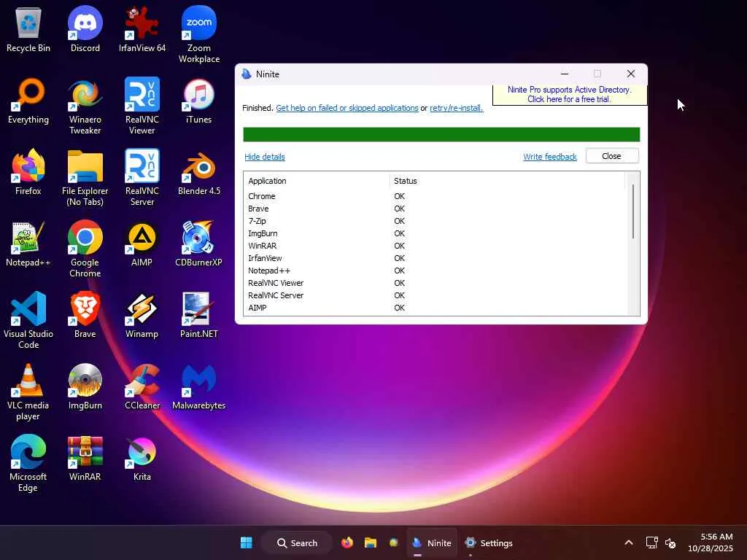Screen dimensions: 747x560
Task: Click the network status tray icon
Action: click(x=651, y=542)
